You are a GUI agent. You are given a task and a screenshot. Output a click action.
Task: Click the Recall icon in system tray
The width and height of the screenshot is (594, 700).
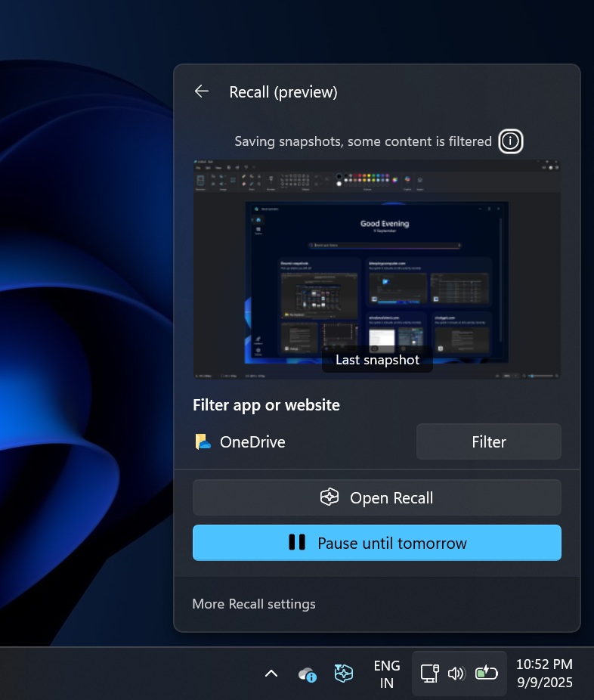[x=344, y=674]
